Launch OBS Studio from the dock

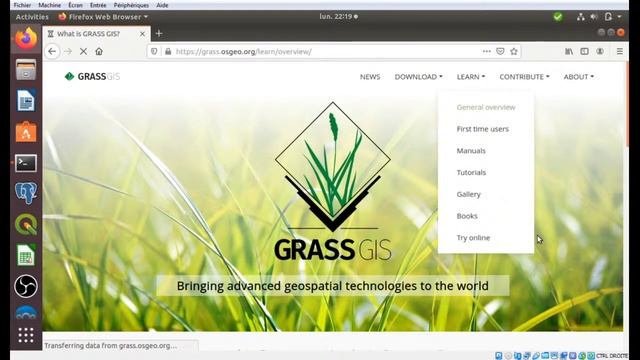click(x=26, y=286)
